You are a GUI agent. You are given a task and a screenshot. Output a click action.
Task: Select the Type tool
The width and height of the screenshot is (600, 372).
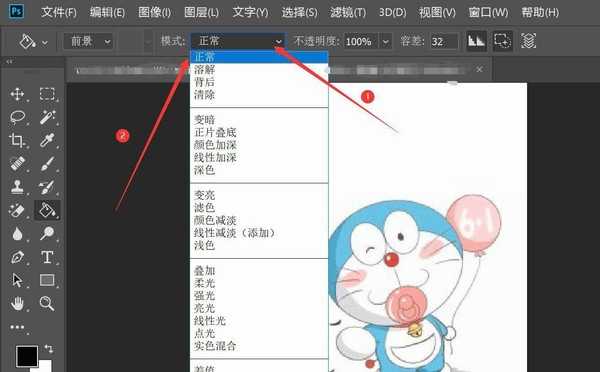point(47,257)
